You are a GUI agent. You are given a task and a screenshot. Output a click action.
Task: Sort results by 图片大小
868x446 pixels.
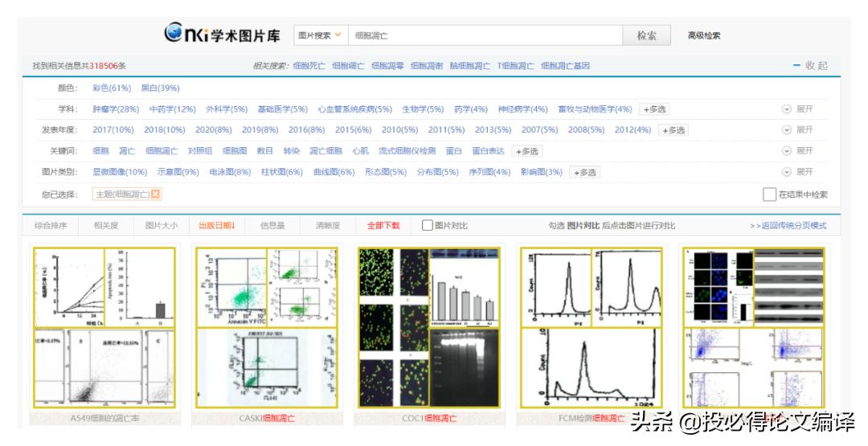click(x=161, y=225)
